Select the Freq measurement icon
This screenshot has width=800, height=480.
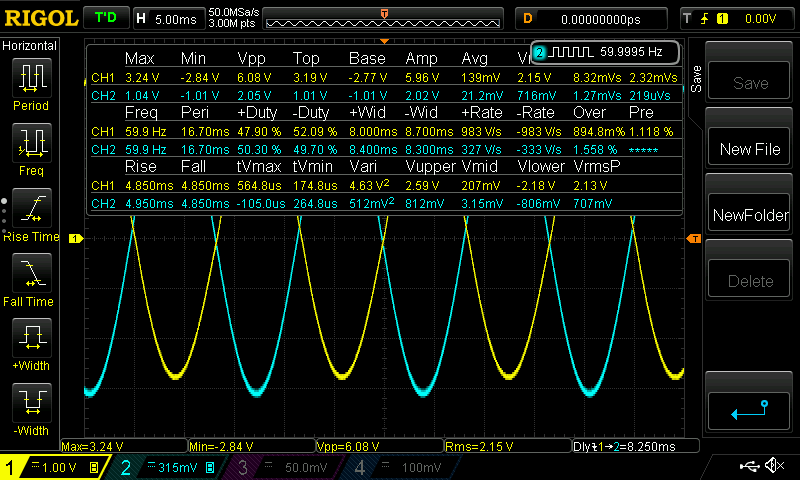click(x=32, y=143)
